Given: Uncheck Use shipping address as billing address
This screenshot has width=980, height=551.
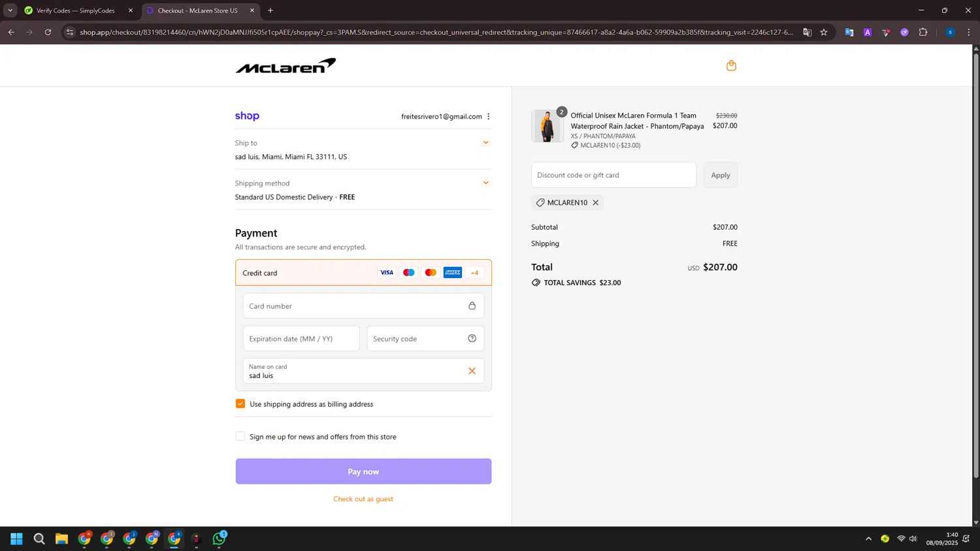Looking at the screenshot, I should (x=240, y=404).
